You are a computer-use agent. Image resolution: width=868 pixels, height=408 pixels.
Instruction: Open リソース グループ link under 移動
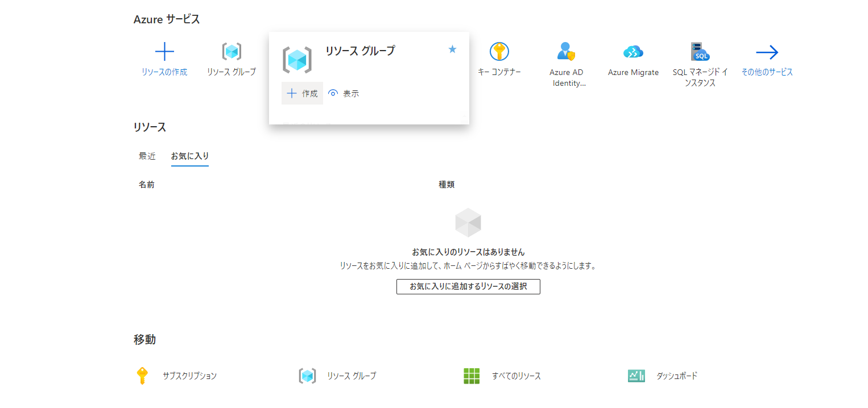point(352,376)
